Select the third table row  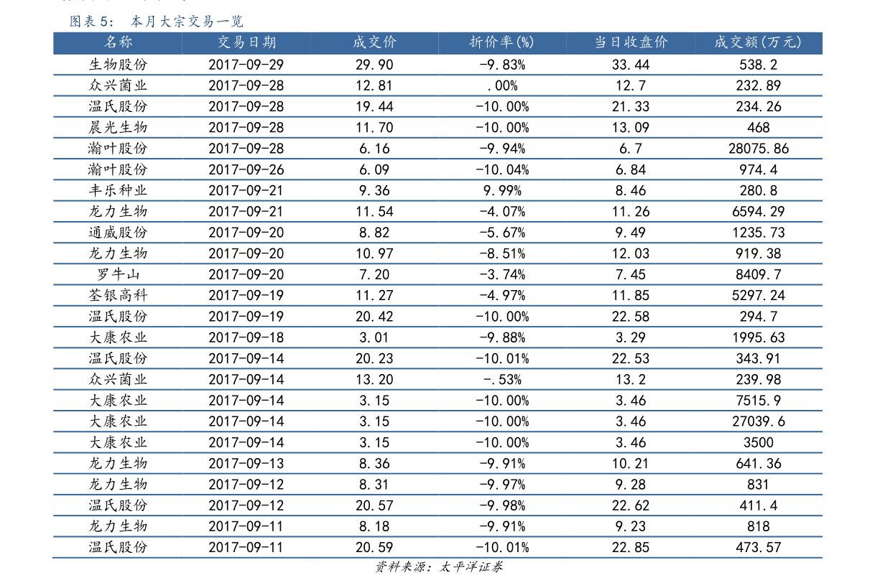click(x=438, y=106)
